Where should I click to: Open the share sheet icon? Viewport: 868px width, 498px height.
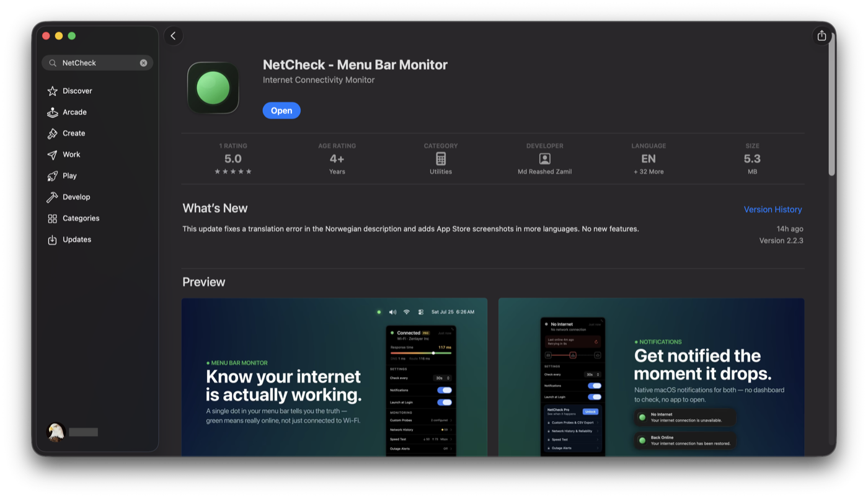(x=821, y=36)
